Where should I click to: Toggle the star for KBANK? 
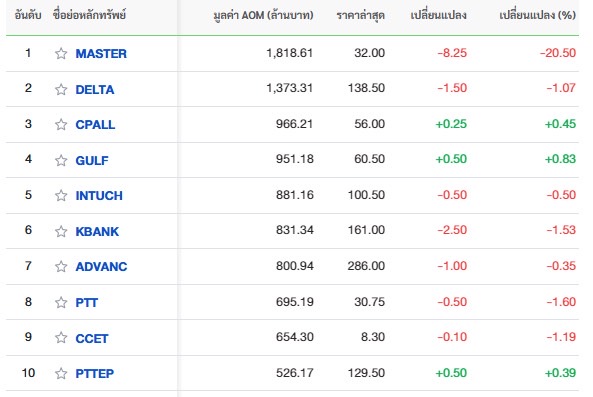[61, 231]
